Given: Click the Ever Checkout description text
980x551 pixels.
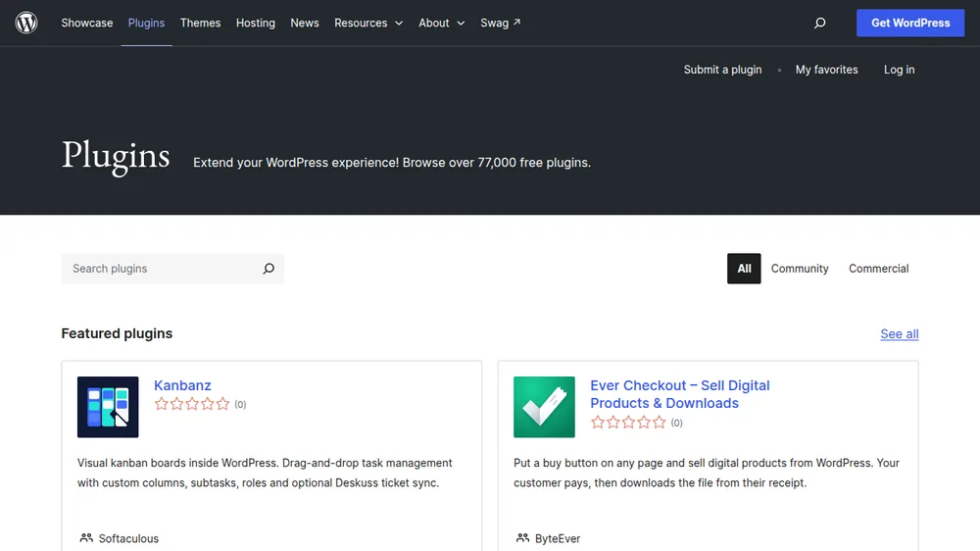Looking at the screenshot, I should click(x=707, y=473).
